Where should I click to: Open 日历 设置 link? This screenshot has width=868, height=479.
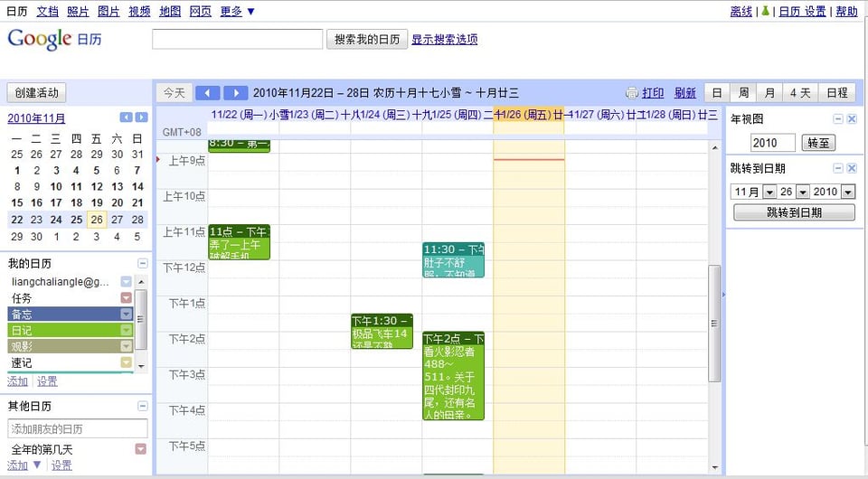point(802,11)
